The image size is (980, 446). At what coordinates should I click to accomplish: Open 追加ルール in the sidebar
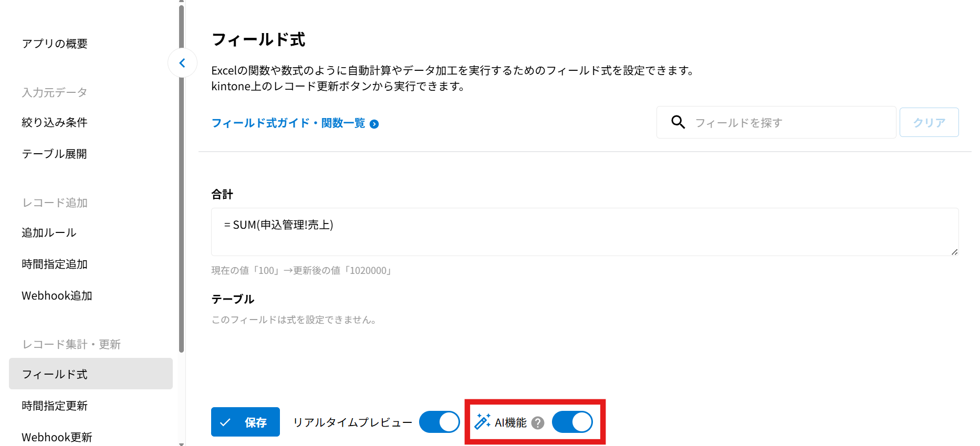click(49, 232)
